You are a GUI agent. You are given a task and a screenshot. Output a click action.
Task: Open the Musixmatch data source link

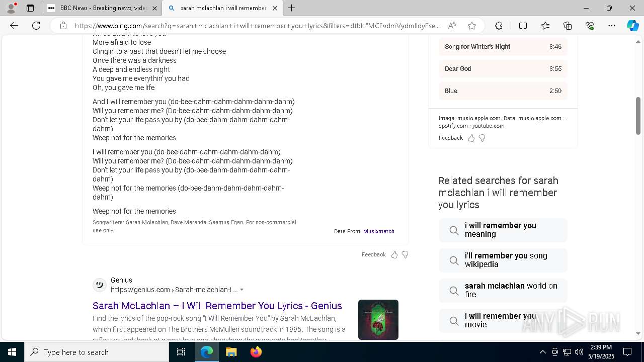coord(379,231)
